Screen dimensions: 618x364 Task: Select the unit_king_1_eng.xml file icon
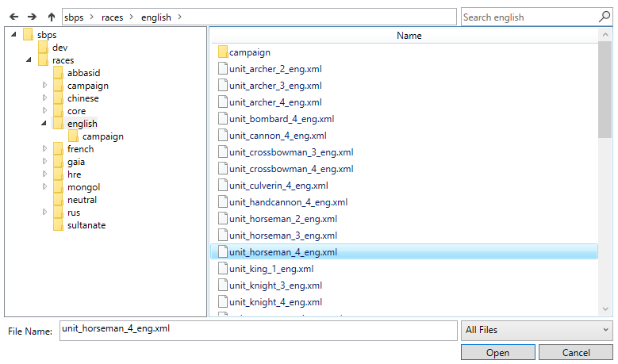(x=223, y=269)
